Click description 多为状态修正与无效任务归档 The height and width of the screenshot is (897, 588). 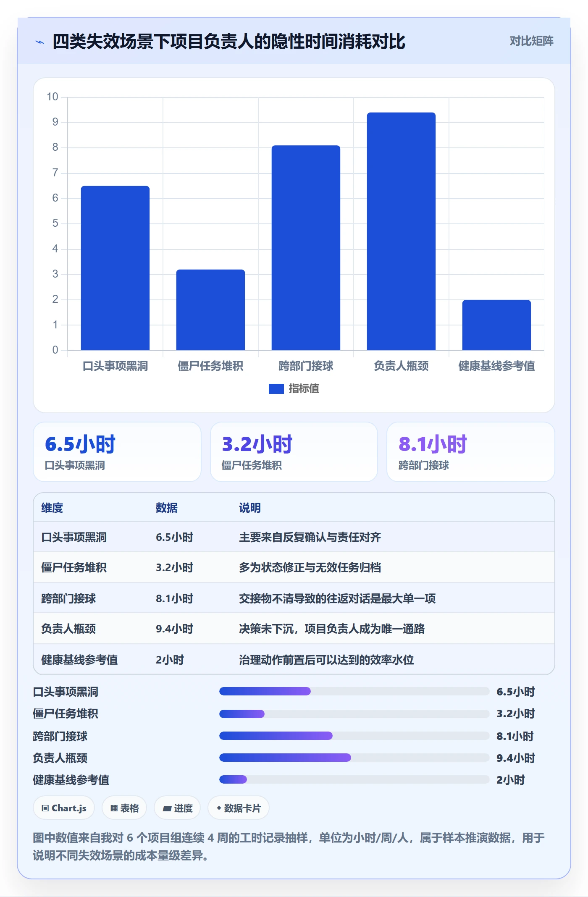310,568
